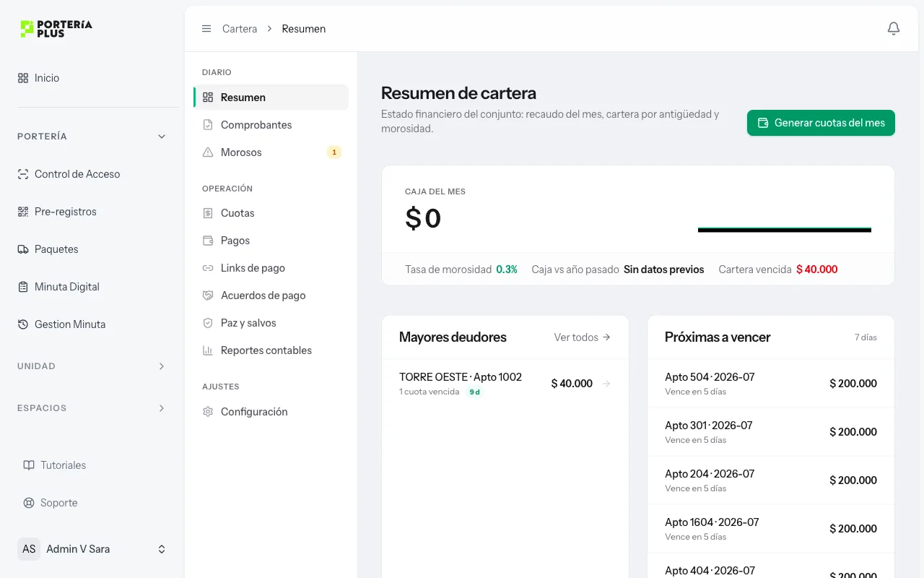Open the Admin V Sara account switcher
Viewport: 924px width, 578px height.
(92, 549)
